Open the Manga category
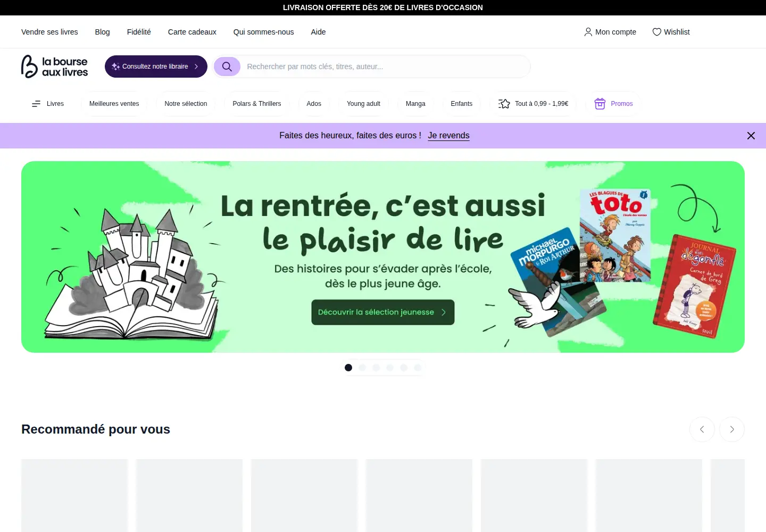This screenshot has height=532, width=766. click(415, 104)
